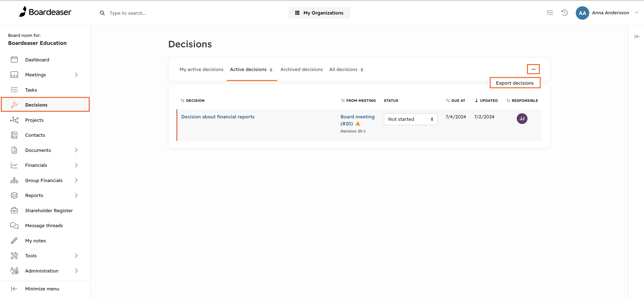Expand the Reports submenu chevron
The height and width of the screenshot is (298, 644).
[x=76, y=195]
